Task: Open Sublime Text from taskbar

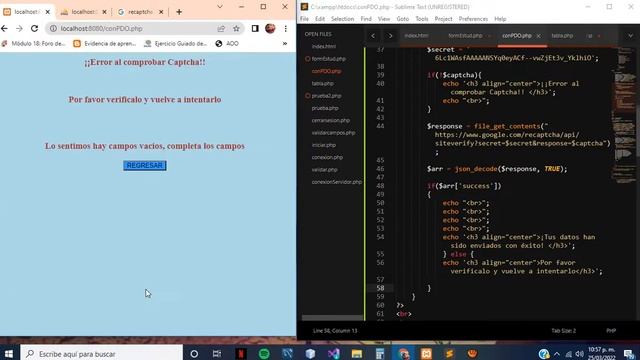Action: (x=449, y=353)
